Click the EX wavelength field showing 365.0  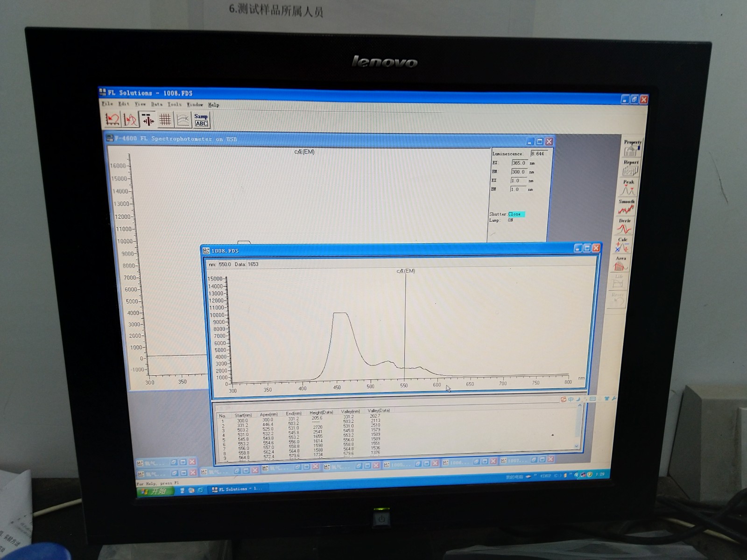(x=519, y=163)
